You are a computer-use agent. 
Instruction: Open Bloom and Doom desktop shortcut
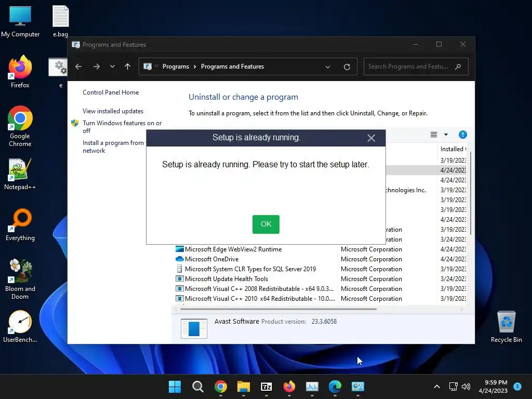[20, 279]
